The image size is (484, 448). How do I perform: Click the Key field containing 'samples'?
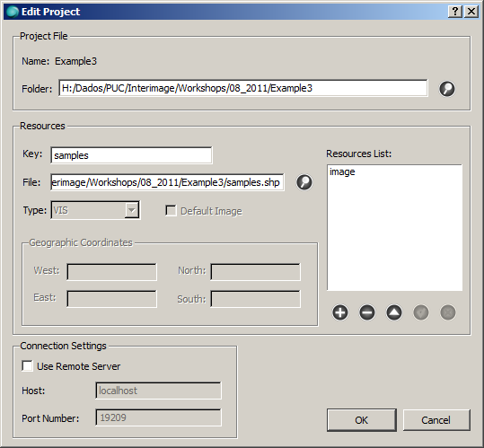point(131,155)
